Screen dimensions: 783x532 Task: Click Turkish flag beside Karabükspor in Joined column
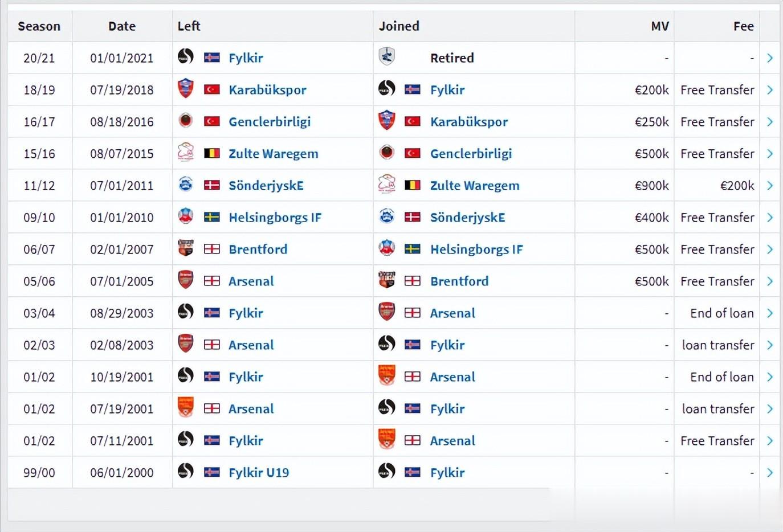(412, 121)
